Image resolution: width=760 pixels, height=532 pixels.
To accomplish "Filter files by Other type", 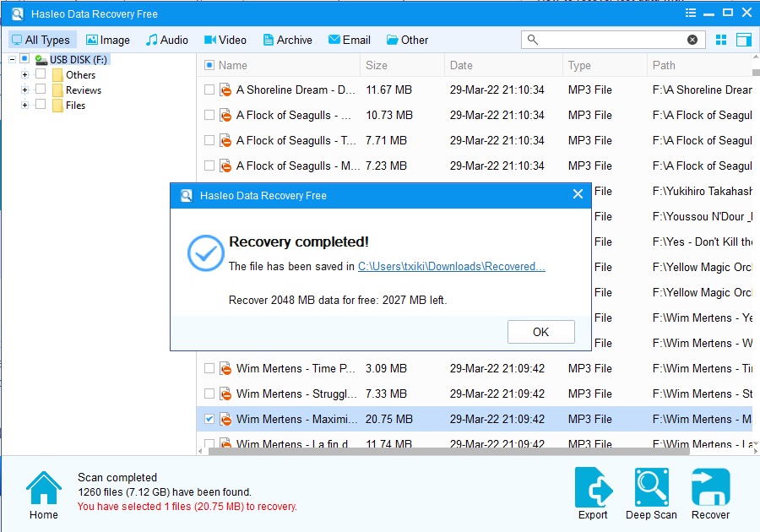I will tap(407, 40).
